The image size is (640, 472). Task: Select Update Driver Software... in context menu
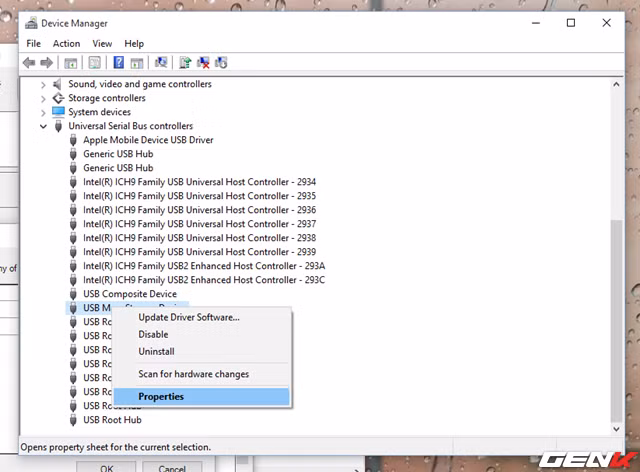[188, 318]
